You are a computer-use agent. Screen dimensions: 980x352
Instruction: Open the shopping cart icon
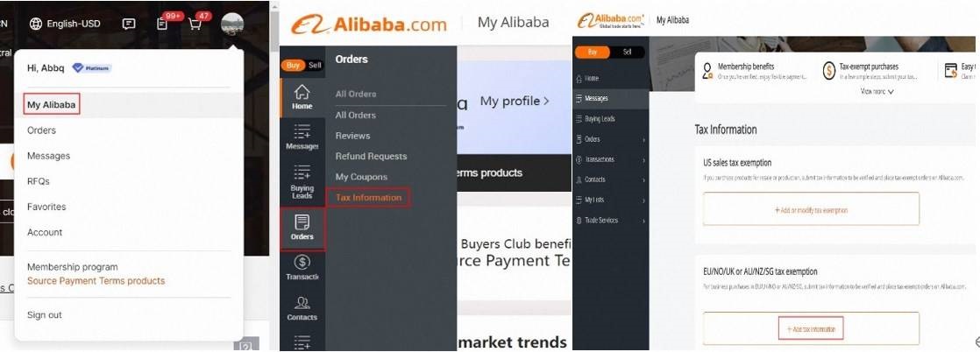tap(195, 25)
